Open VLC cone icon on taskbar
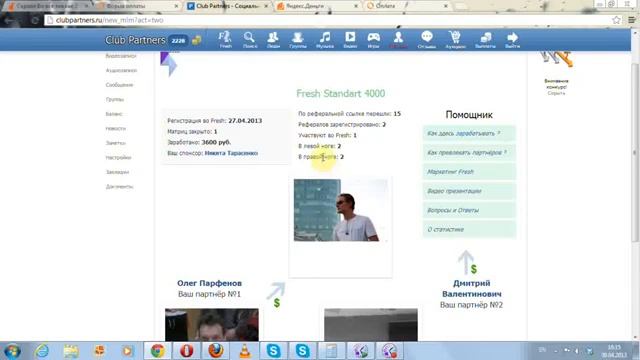Screen dimensions: 640x360 click(245, 351)
